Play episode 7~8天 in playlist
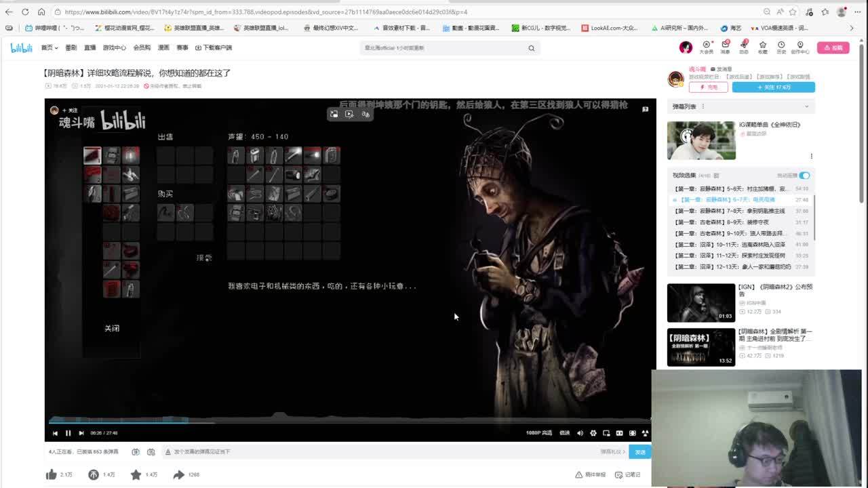The width and height of the screenshot is (868, 488). [x=741, y=211]
